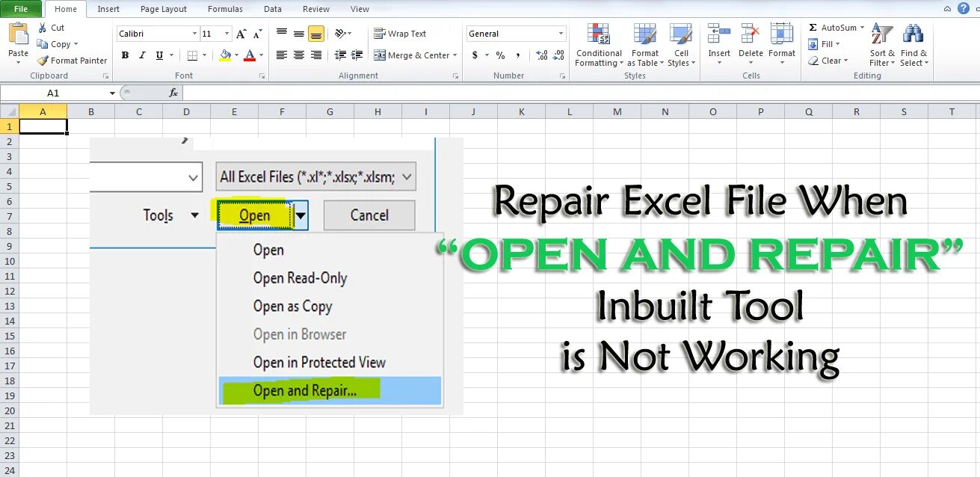Toggle Center horizontal alignment
The height and width of the screenshot is (477, 980).
[299, 55]
